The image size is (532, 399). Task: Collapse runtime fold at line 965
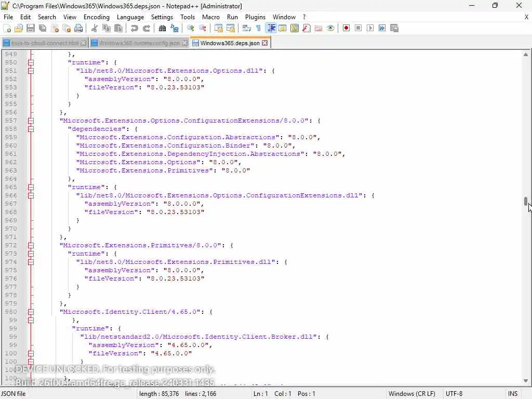pos(31,187)
